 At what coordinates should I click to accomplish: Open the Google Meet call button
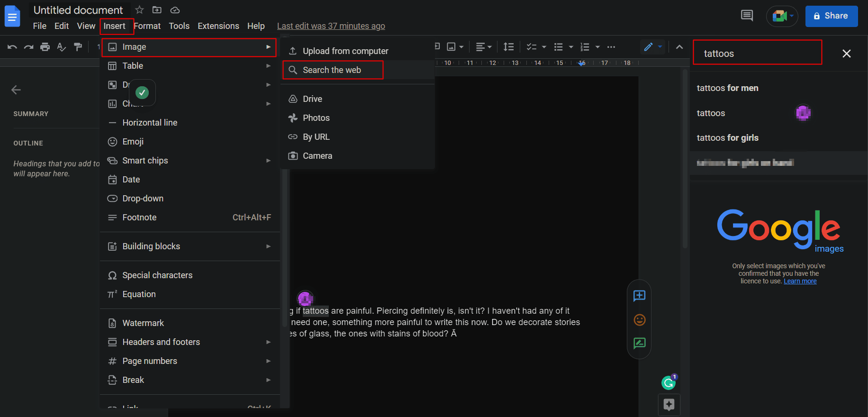[782, 16]
